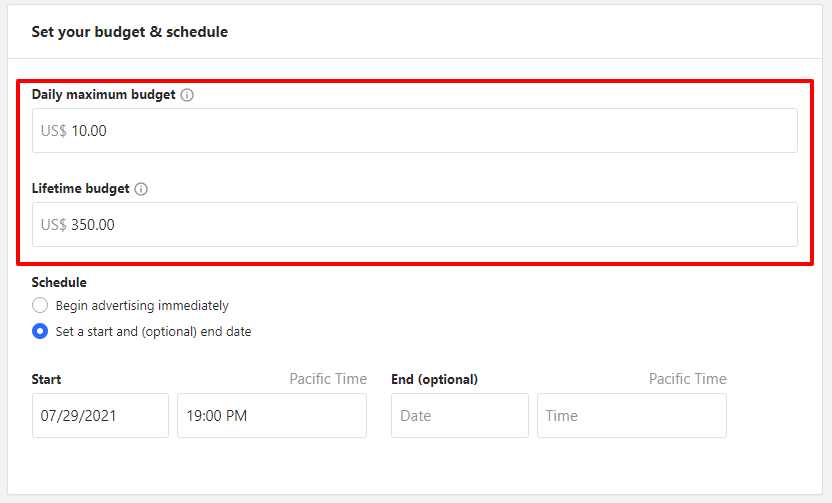832x503 pixels.
Task: Click the Pacific Time label above the end time
Action: (687, 379)
